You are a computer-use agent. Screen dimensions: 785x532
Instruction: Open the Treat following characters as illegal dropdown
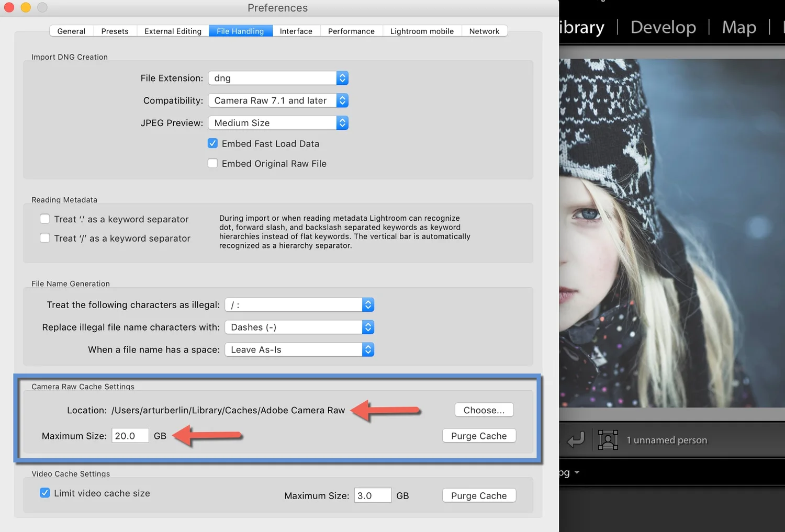click(299, 304)
